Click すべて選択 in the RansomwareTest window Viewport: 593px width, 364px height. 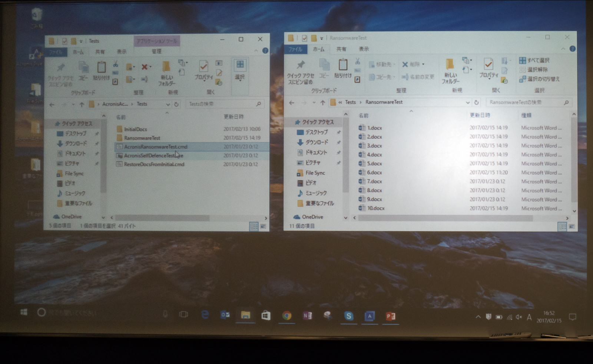point(534,60)
